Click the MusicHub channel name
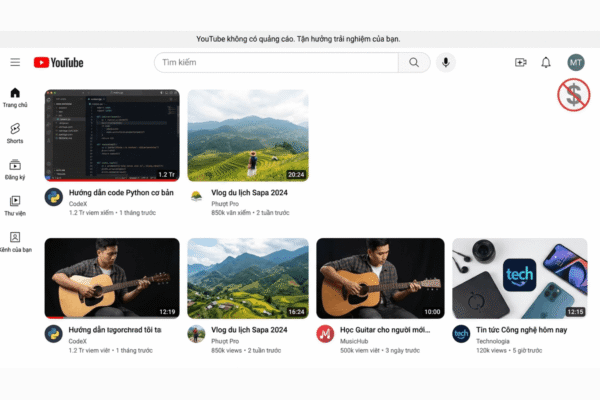Viewport: 600px width, 400px height. (354, 341)
